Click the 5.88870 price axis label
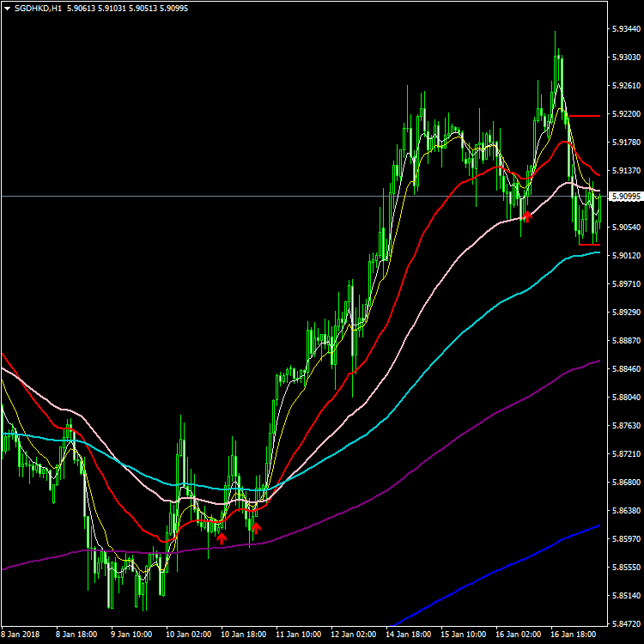 [626, 341]
